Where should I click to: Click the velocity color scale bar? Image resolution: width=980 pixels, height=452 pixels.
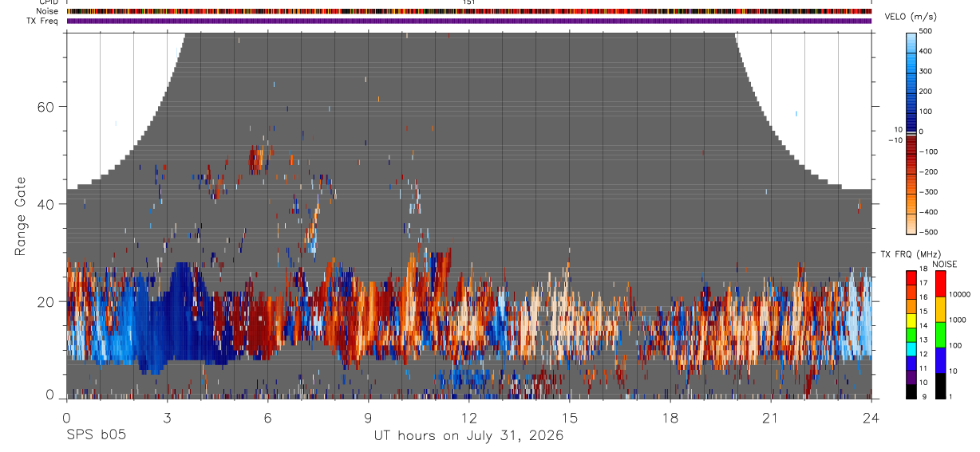(x=912, y=132)
